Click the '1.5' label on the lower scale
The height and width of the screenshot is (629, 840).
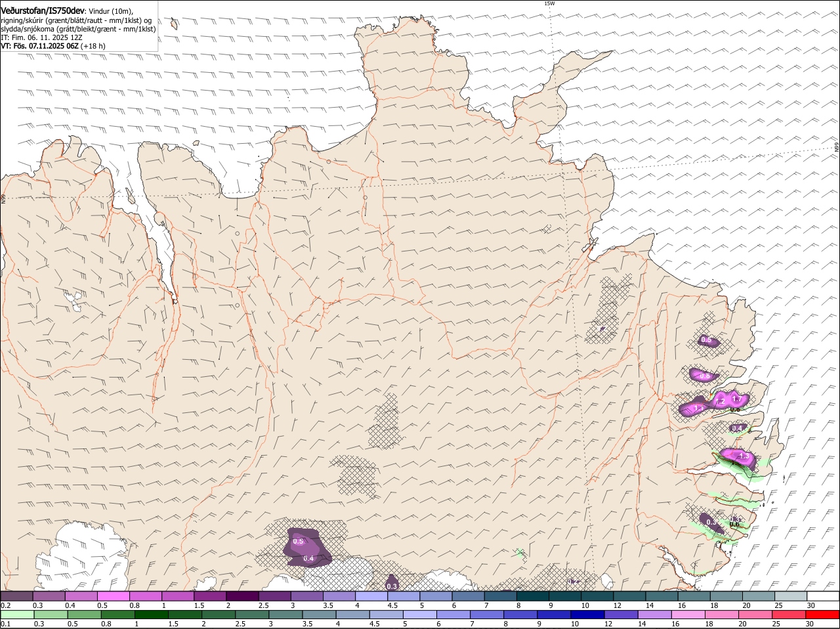click(x=173, y=624)
